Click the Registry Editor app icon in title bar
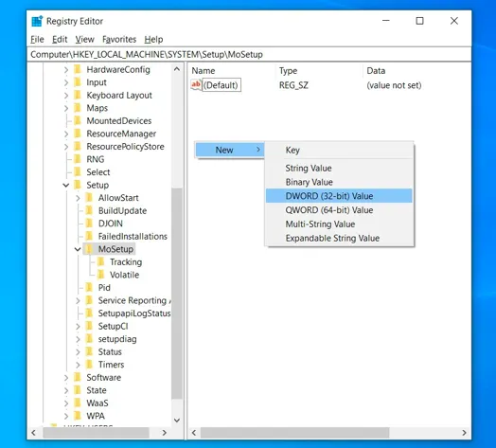Viewport: 496px width, 448px height. [x=37, y=21]
